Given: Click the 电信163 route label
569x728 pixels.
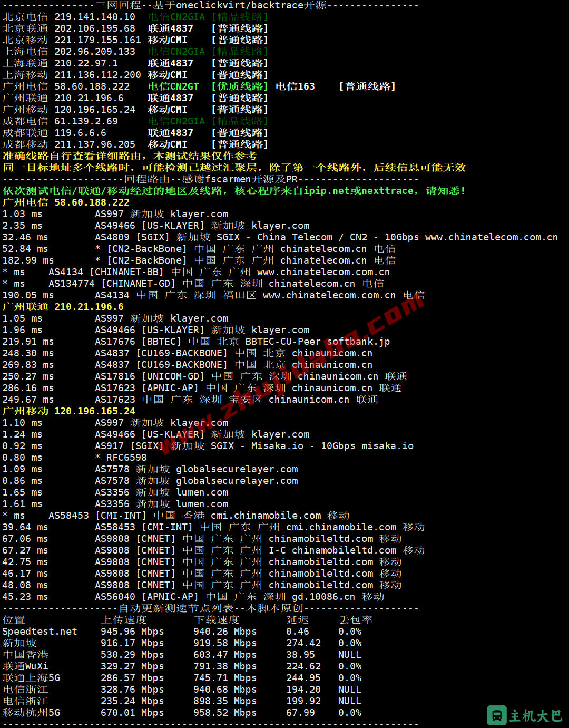Looking at the screenshot, I should [295, 86].
